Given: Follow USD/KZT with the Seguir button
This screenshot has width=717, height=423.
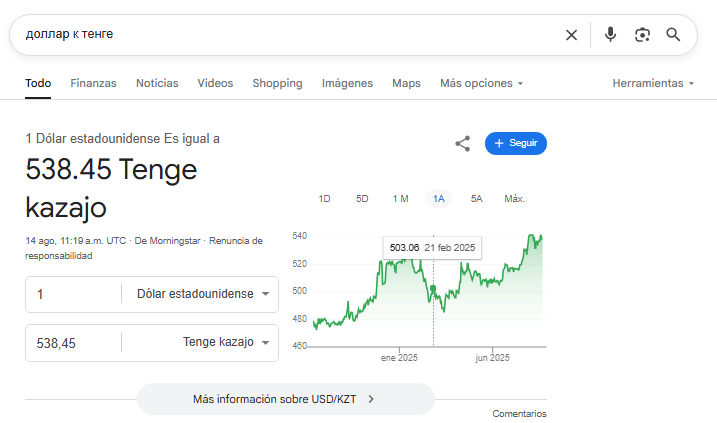Looking at the screenshot, I should [516, 143].
